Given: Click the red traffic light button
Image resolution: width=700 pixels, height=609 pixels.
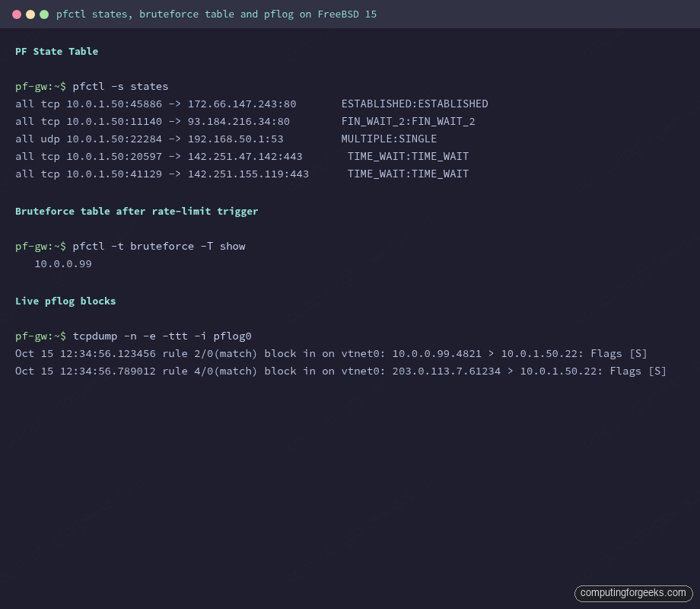Looking at the screenshot, I should tap(17, 14).
